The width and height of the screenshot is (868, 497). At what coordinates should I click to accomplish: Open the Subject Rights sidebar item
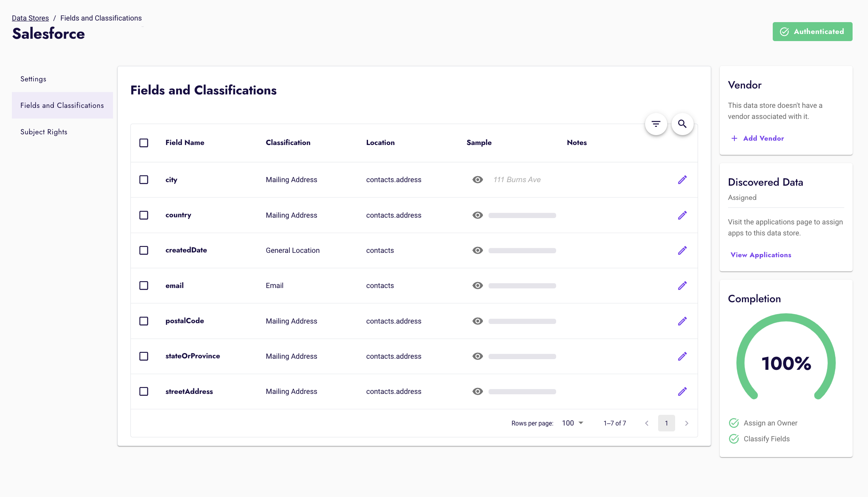[x=62, y=132]
